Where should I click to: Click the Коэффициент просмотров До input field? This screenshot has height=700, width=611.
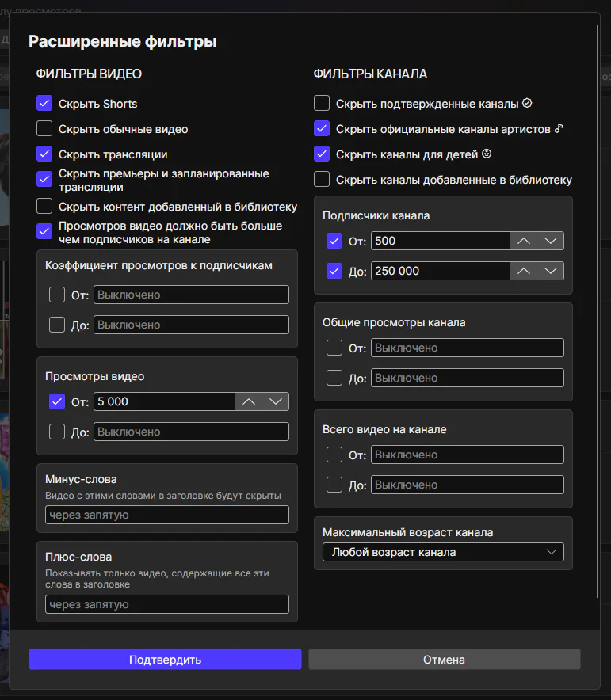point(191,325)
